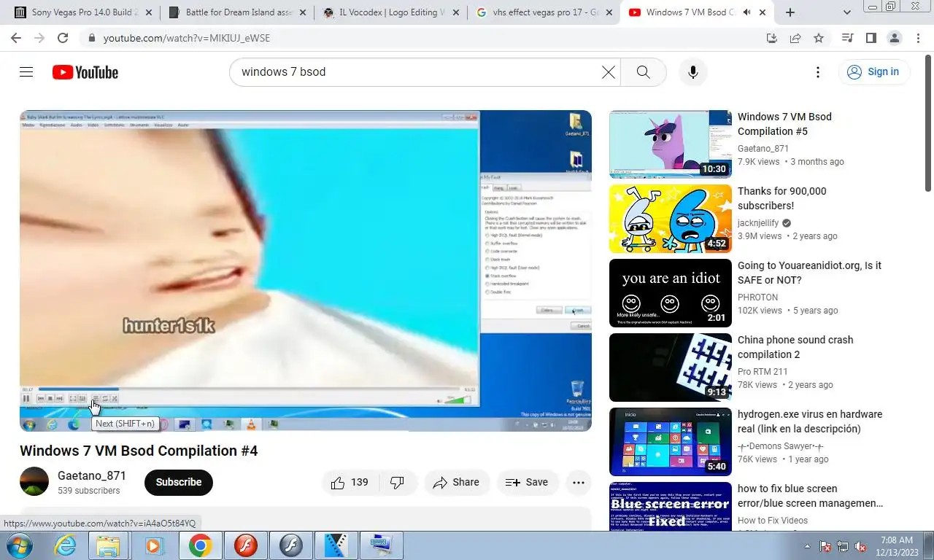Image resolution: width=934 pixels, height=560 pixels.
Task: Open the red Flash icon in taskbar
Action: click(245, 545)
